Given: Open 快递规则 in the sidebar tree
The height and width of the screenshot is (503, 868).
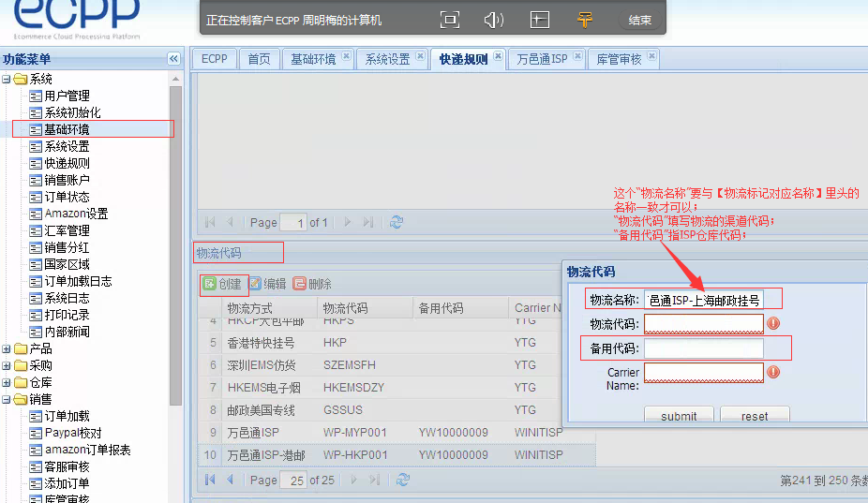Looking at the screenshot, I should 67,163.
